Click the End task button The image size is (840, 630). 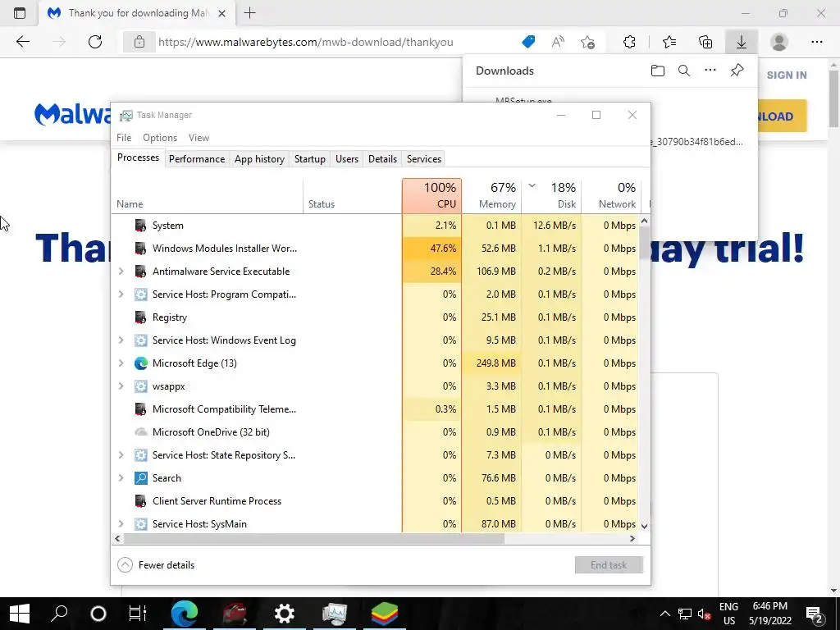609,564
